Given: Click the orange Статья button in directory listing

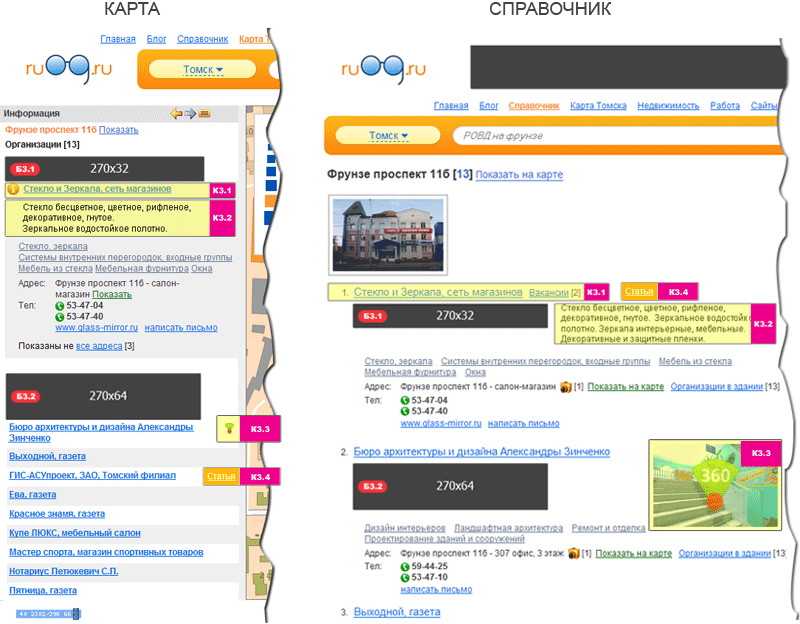Looking at the screenshot, I should 637,291.
